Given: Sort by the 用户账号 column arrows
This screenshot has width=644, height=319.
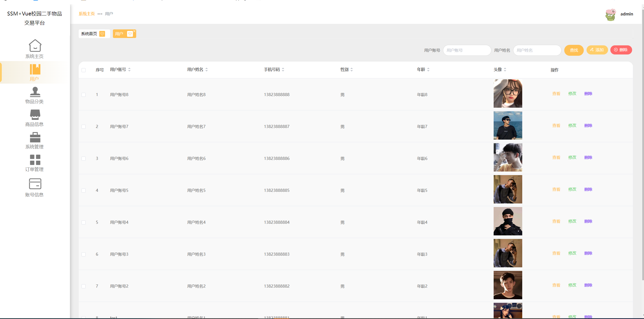Looking at the screenshot, I should (129, 69).
